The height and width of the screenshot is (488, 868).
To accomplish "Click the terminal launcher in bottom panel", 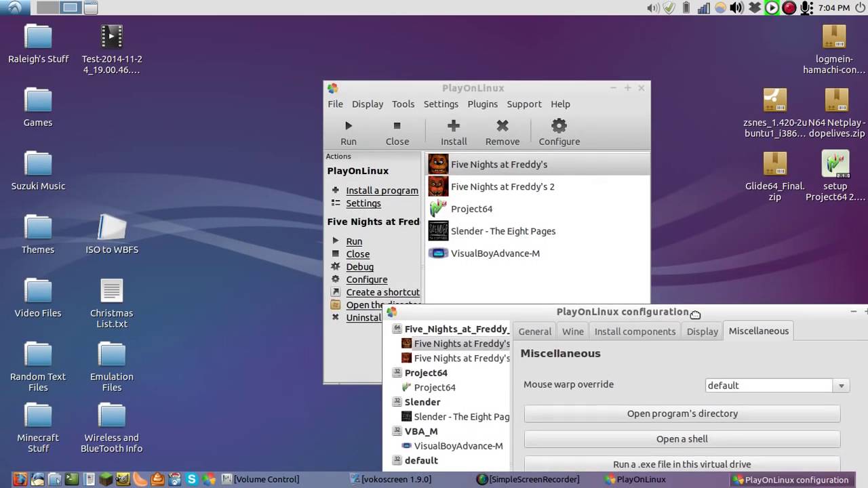I will click(72, 479).
